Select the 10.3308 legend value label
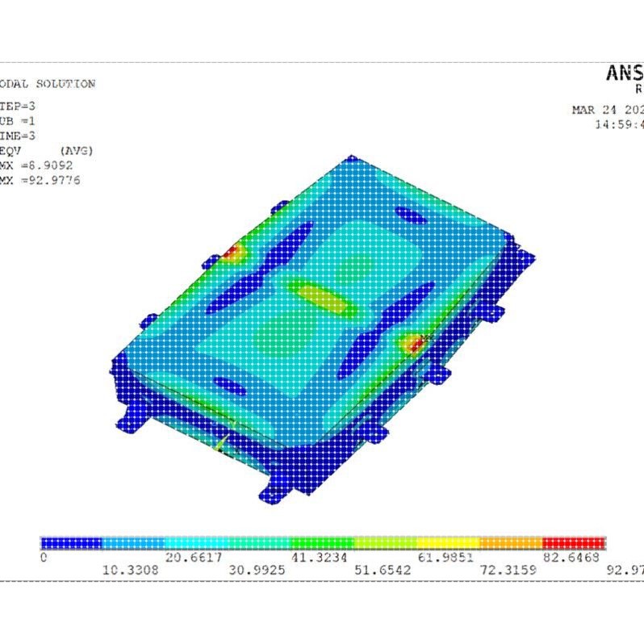Image resolution: width=644 pixels, height=644 pixels. 130,570
